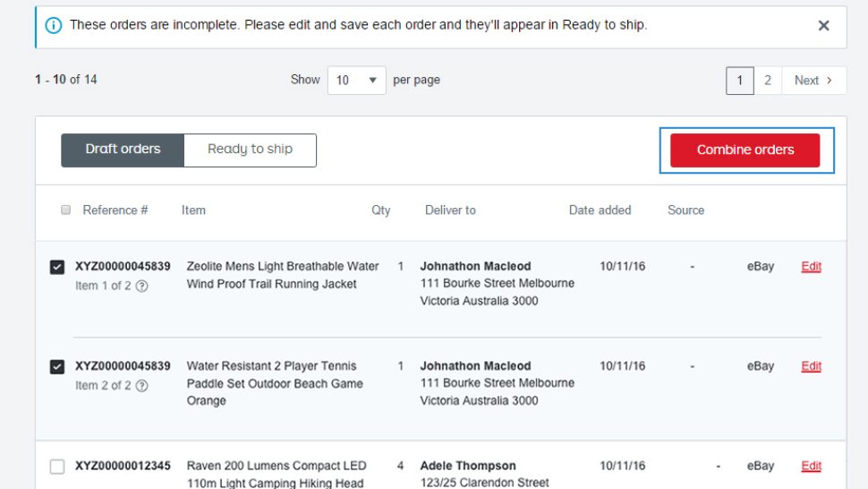Toggle select-all checkbox beside Reference #
The image size is (868, 489).
[66, 210]
